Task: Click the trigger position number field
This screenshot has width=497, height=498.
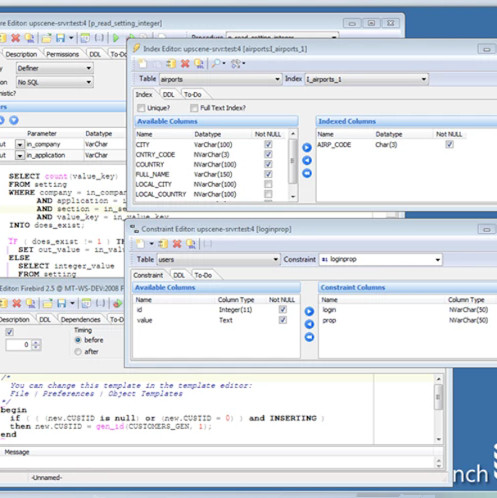Action: pos(18,345)
